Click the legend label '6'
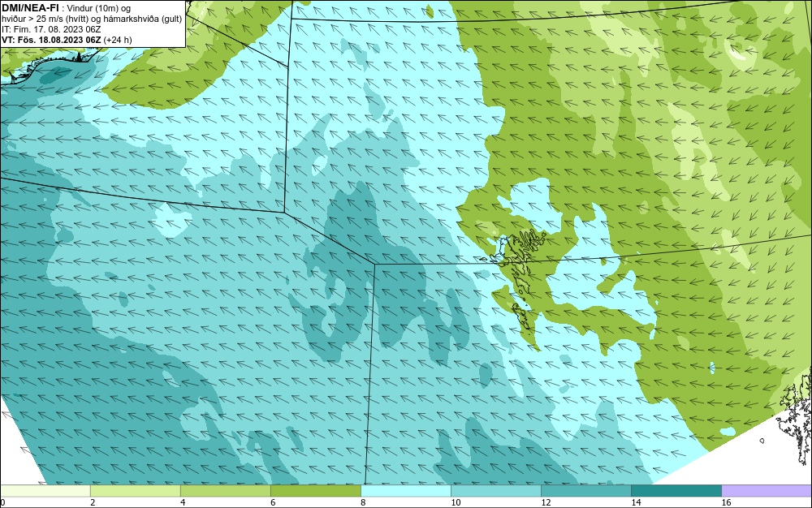 pos(272,502)
